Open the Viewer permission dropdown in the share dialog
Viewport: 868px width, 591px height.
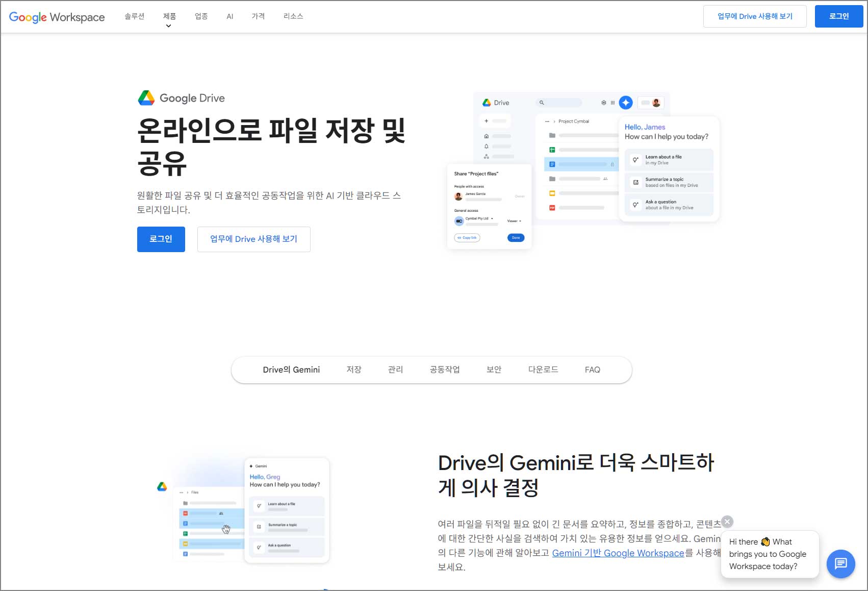(515, 220)
